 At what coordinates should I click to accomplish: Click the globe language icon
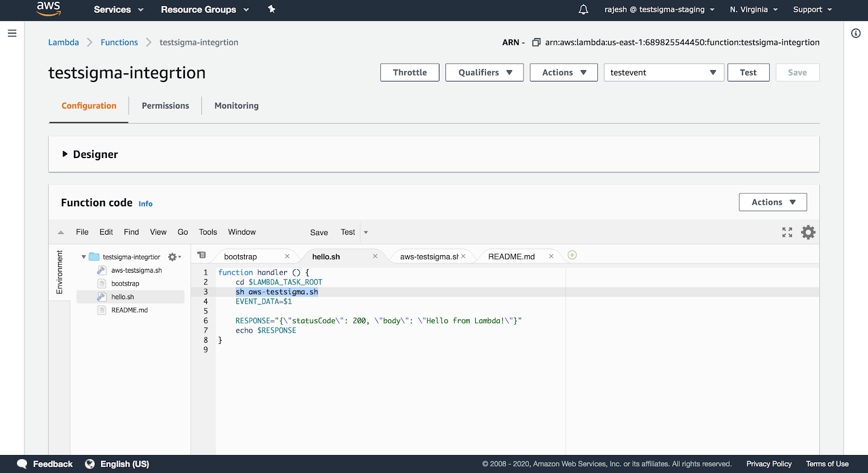pyautogui.click(x=90, y=464)
